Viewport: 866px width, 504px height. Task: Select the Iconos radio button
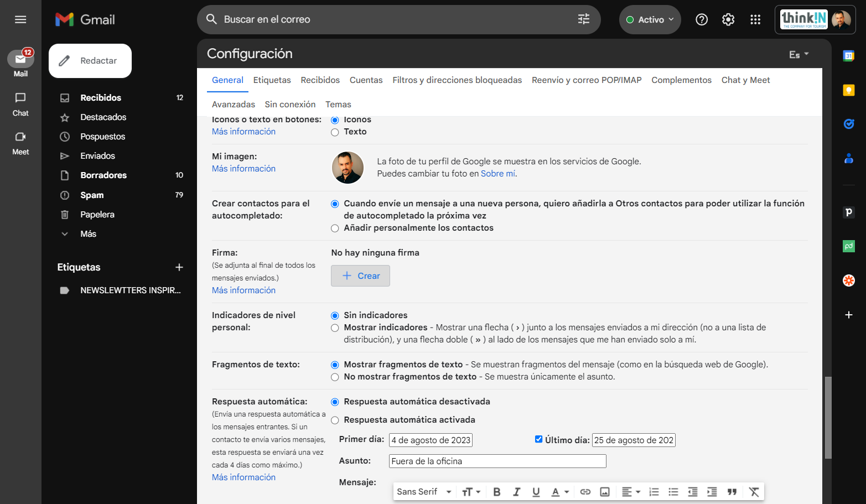pyautogui.click(x=335, y=120)
